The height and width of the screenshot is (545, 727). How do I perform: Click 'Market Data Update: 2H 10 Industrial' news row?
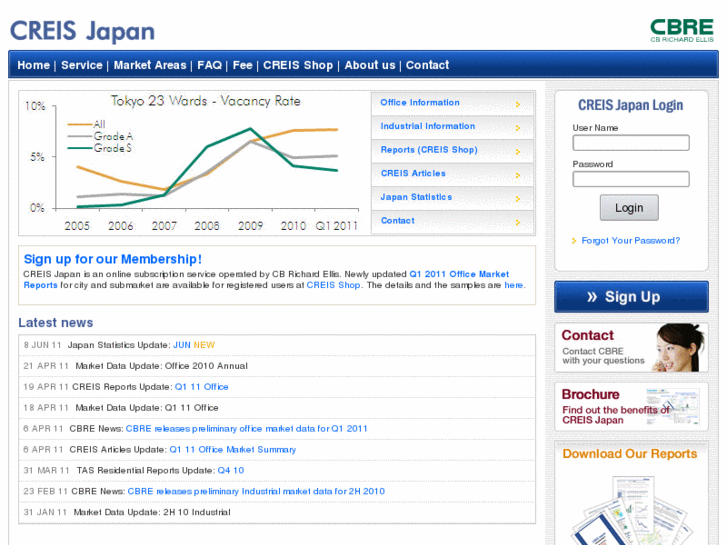pos(277,512)
